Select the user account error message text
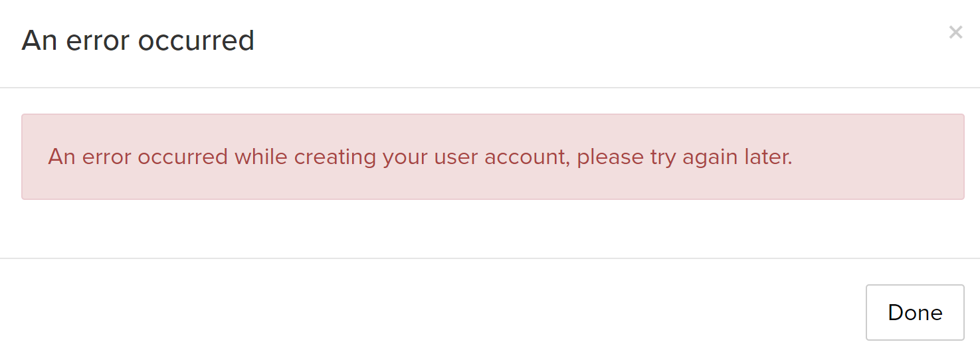This screenshot has width=980, height=352. tap(420, 157)
